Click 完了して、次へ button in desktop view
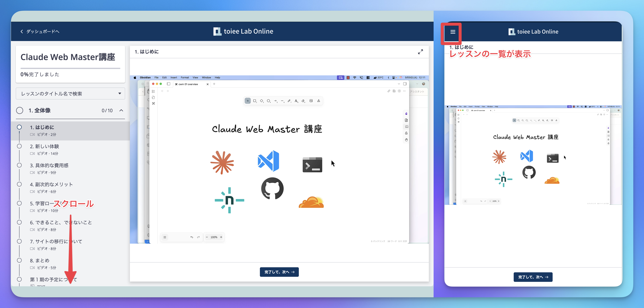The image size is (644, 308). click(x=279, y=272)
